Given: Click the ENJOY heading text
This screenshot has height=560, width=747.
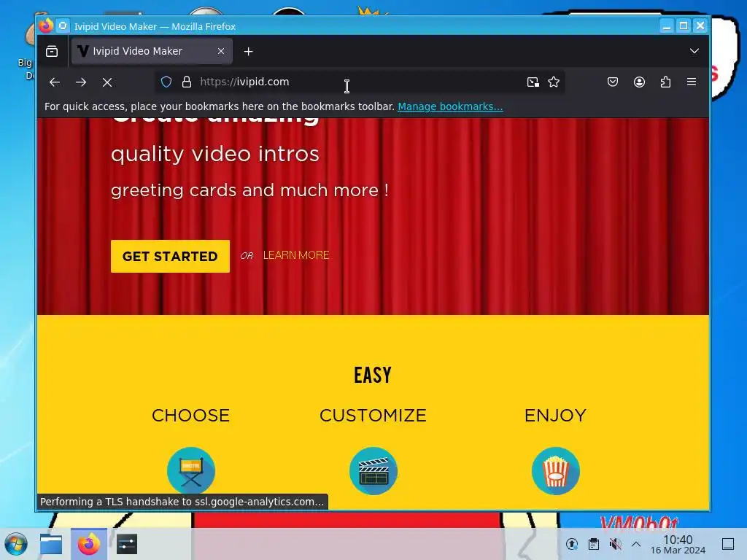Looking at the screenshot, I should tap(555, 415).
